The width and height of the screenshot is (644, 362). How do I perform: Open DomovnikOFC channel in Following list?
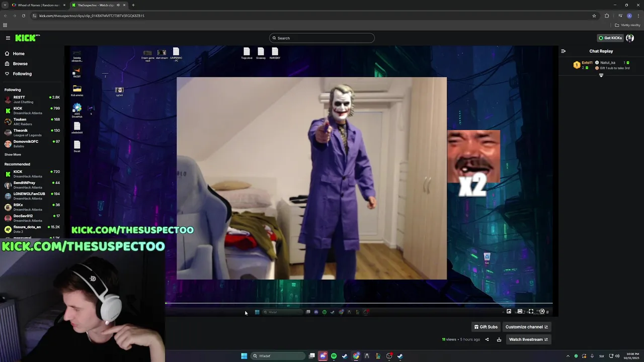pyautogui.click(x=32, y=143)
